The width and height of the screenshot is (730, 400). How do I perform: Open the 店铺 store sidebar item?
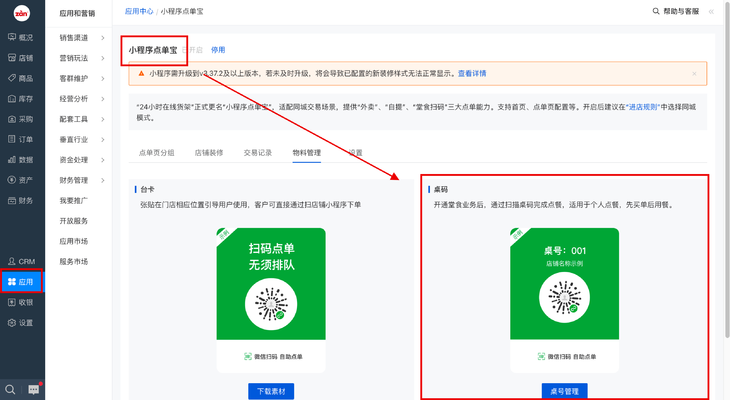tap(21, 58)
